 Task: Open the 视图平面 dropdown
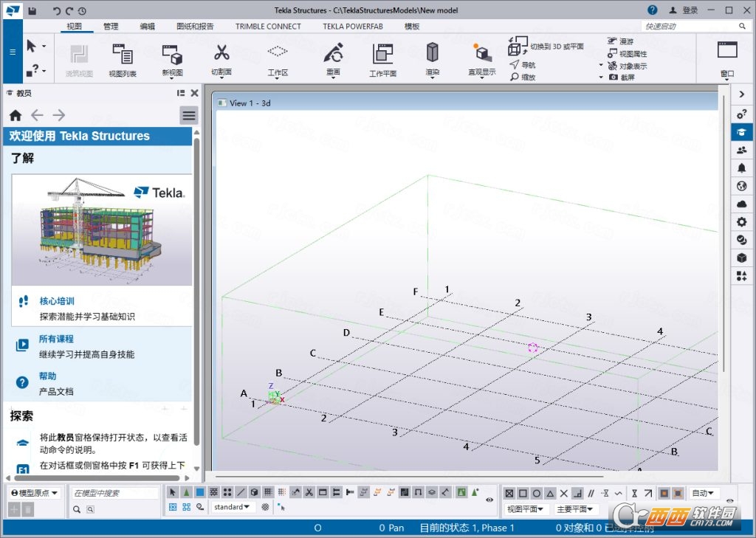coord(525,508)
